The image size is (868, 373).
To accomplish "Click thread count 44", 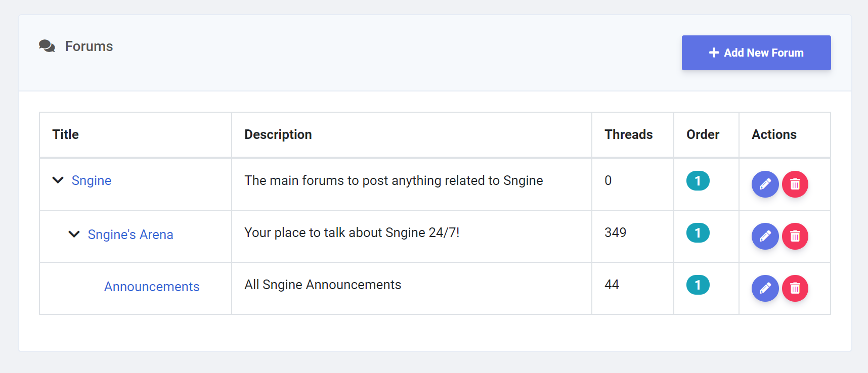I will (x=612, y=285).
